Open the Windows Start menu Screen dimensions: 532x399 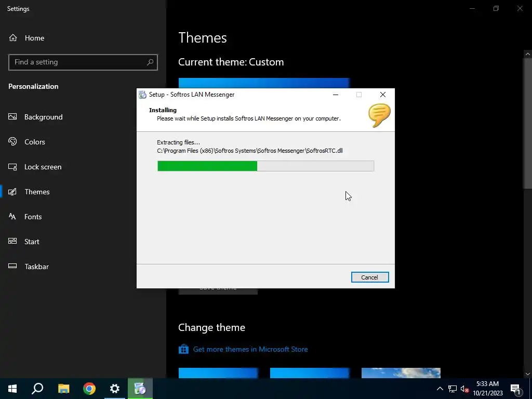[x=12, y=389]
